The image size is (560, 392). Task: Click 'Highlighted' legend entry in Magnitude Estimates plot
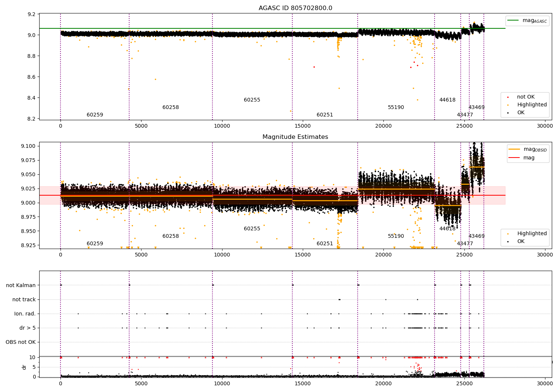click(x=532, y=234)
